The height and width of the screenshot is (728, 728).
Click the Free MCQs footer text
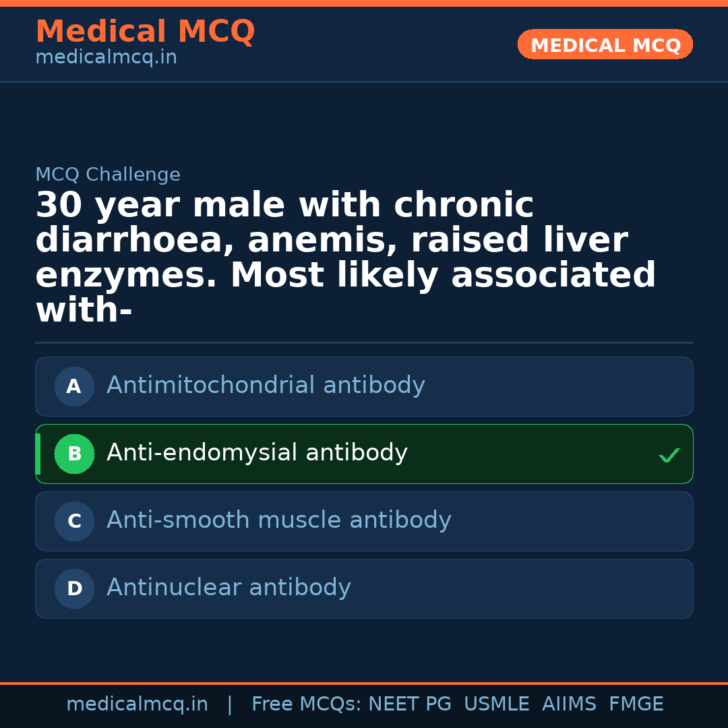click(306, 704)
